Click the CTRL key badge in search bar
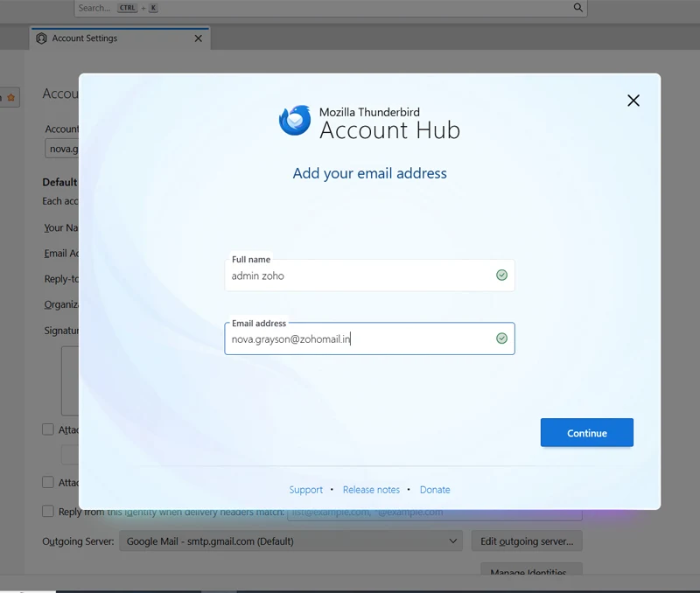700x593 pixels. click(x=125, y=7)
